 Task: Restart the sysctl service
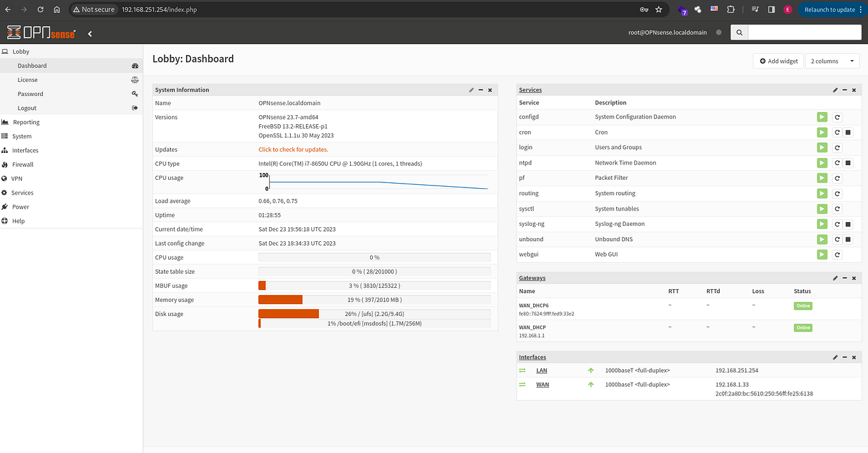pos(837,209)
